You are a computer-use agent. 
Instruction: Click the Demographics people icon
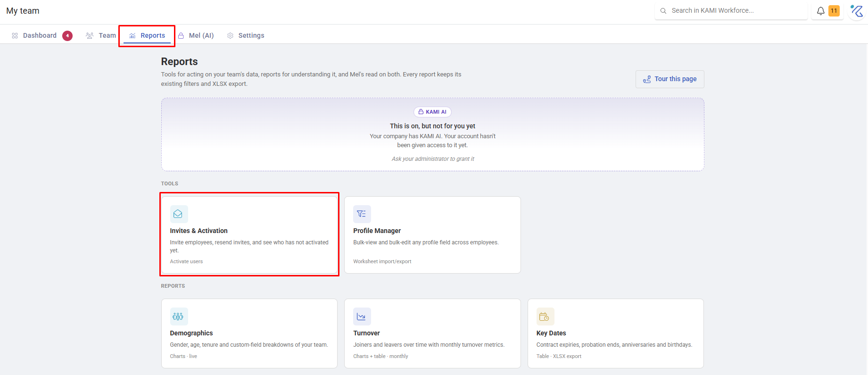(x=179, y=317)
